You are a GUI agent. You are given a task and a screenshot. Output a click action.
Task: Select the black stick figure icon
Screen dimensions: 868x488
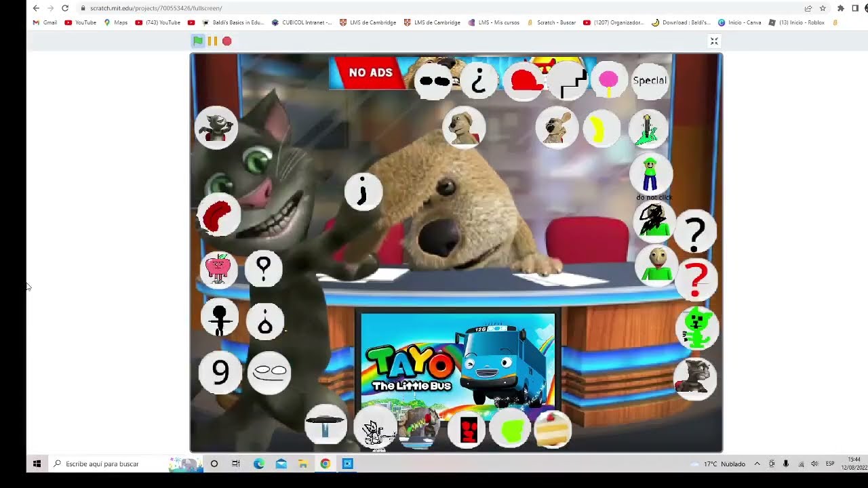219,318
